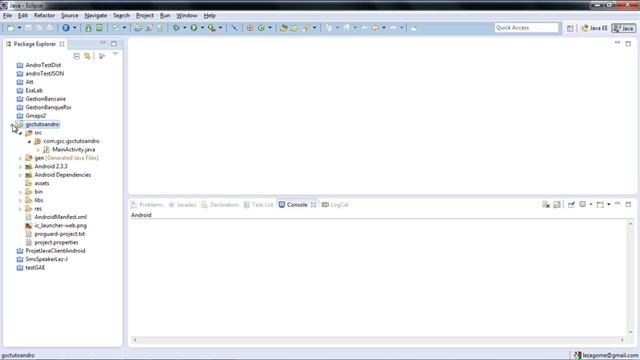Select the GestionBancaire project
Viewport: 640px width, 360px height.
pos(45,99)
